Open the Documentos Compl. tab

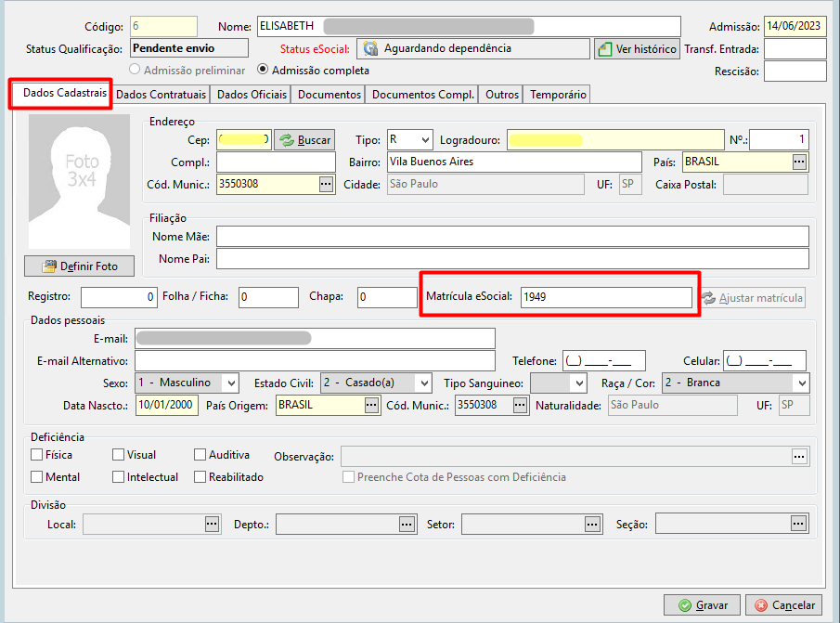(x=423, y=95)
